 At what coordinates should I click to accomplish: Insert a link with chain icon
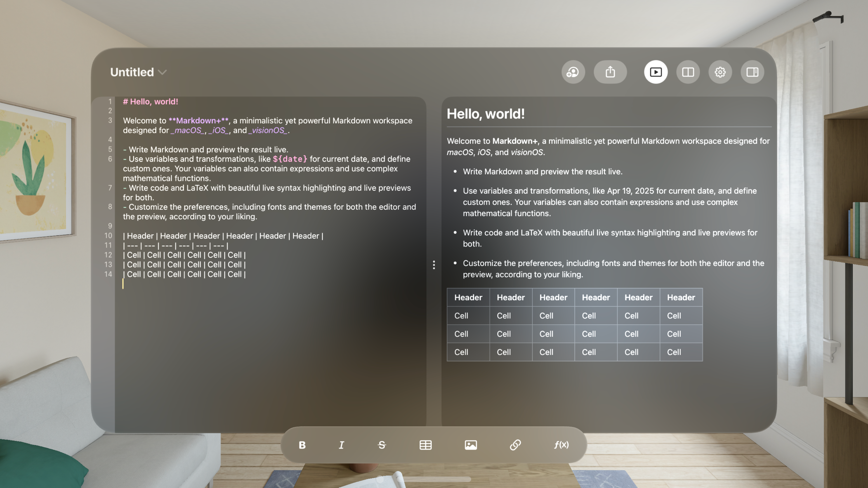(516, 445)
